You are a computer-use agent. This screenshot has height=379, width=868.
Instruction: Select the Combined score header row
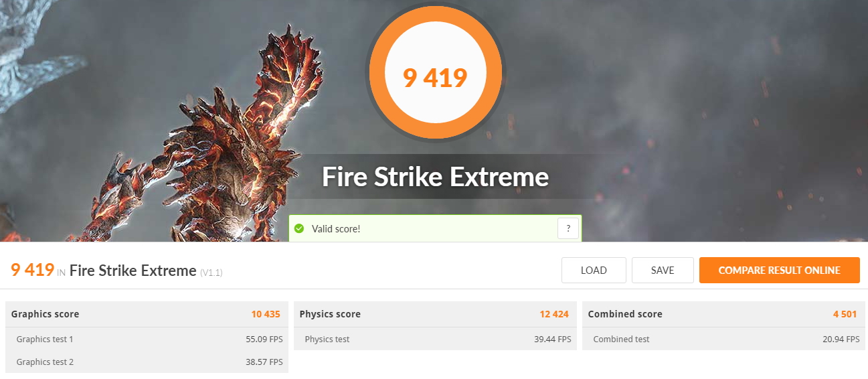tap(723, 314)
